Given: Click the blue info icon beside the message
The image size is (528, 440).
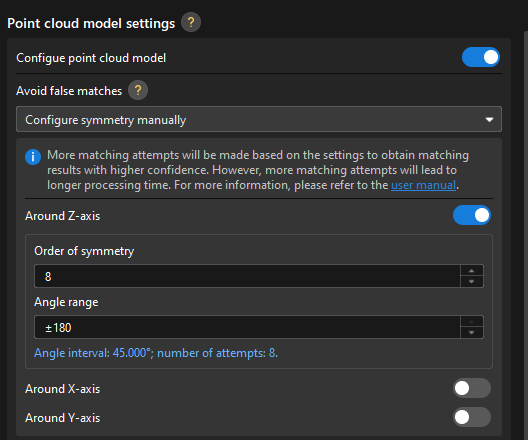Looking at the screenshot, I should [33, 157].
